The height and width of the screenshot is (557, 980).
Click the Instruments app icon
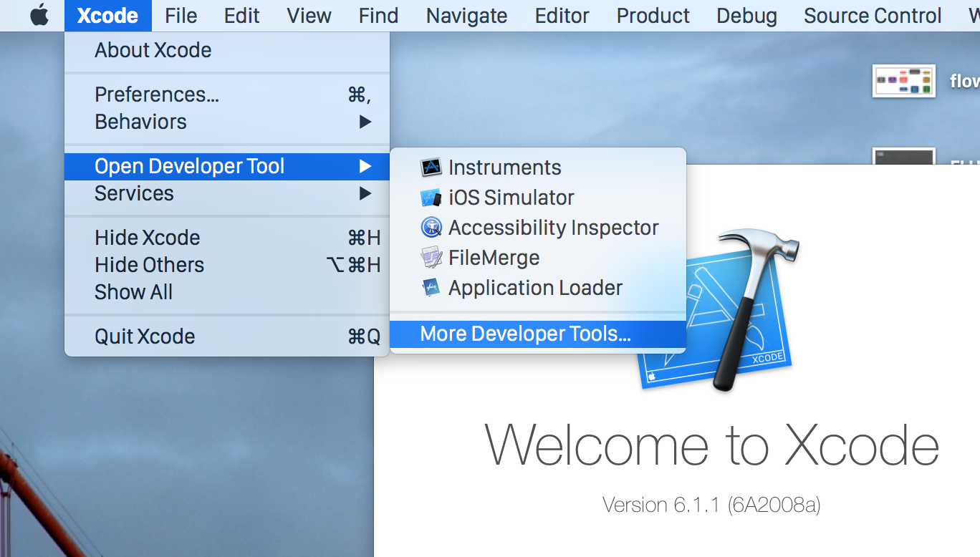431,168
